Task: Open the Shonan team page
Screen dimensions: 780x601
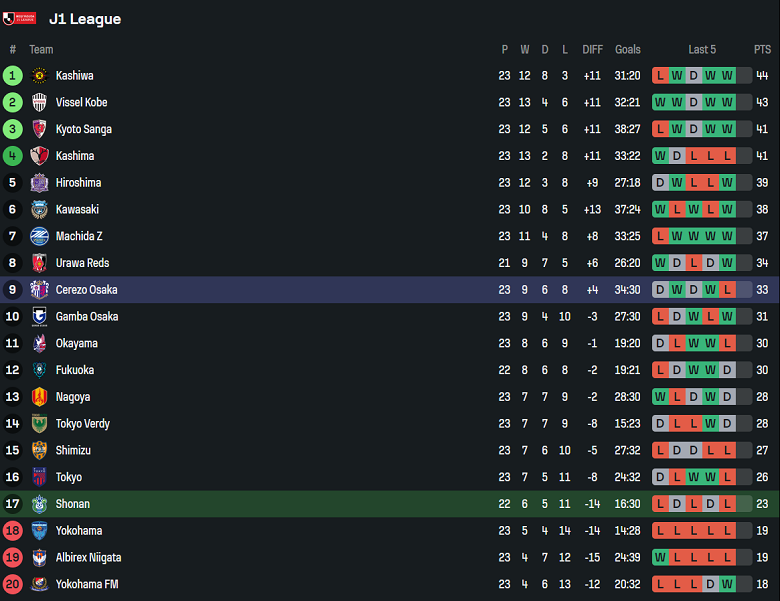Action: pos(73,504)
